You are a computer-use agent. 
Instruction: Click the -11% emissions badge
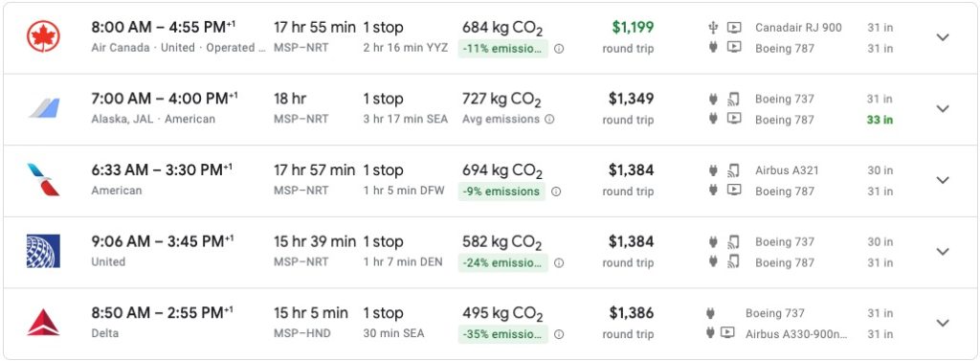(503, 49)
